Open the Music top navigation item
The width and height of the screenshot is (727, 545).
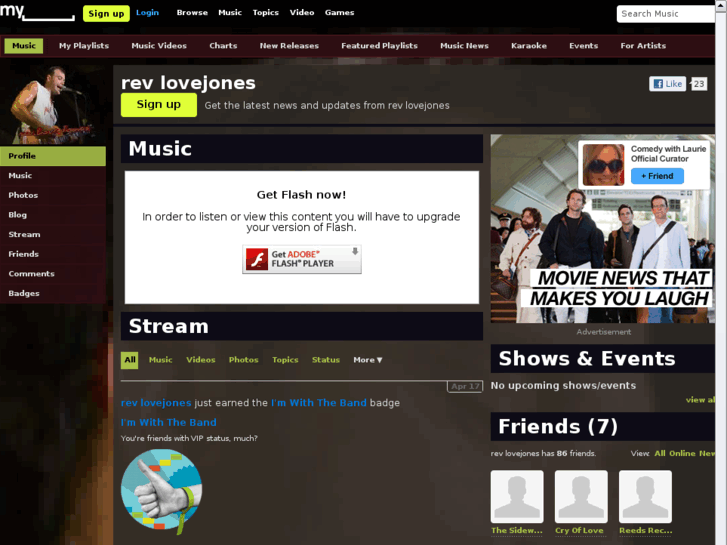pyautogui.click(x=230, y=13)
